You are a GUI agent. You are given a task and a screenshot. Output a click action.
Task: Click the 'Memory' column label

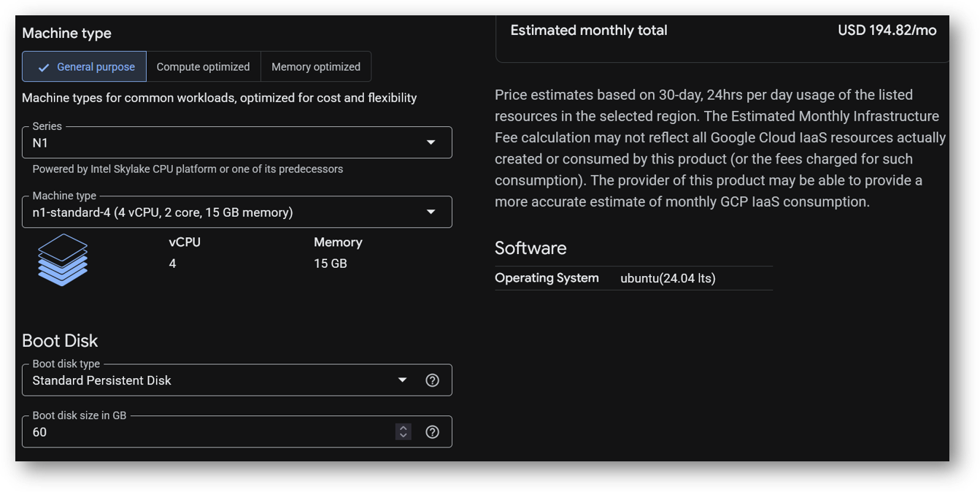[x=338, y=242]
